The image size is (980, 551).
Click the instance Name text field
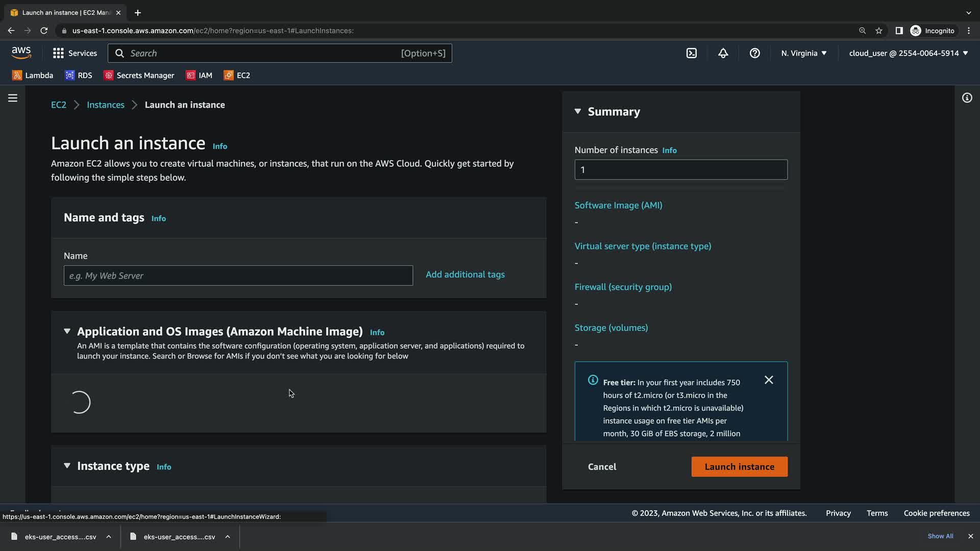tap(238, 275)
